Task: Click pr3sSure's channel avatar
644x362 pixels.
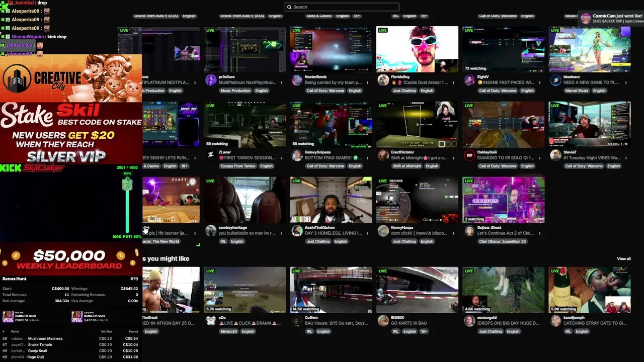Action: 211,80
